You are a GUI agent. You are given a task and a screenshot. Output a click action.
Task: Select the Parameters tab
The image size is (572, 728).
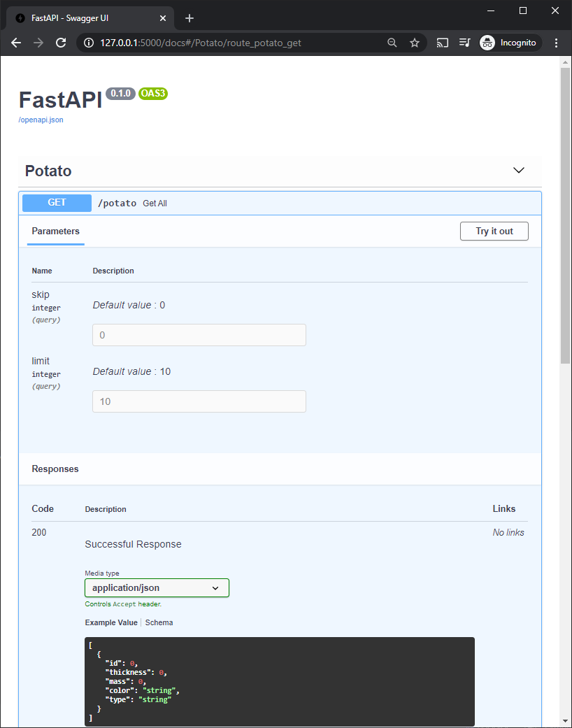click(56, 231)
